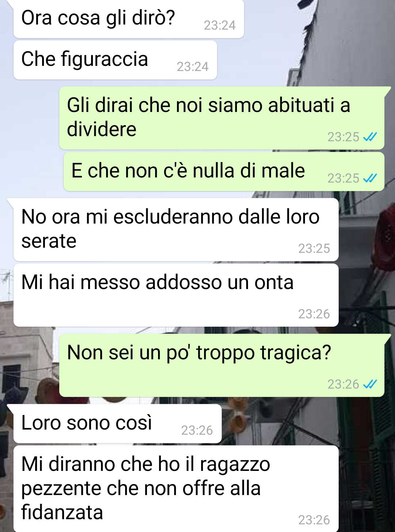Click 23:26 timestamp on 'fidanzata' message
Screen dimensions: 395x532
[x=314, y=520]
